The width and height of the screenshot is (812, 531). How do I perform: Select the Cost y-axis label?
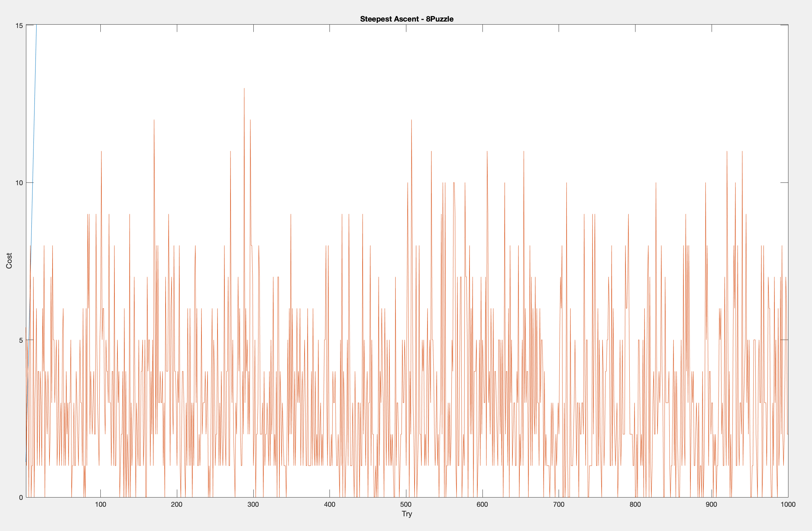[9, 261]
